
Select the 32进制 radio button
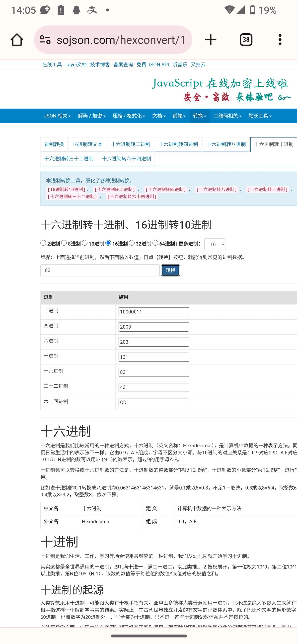(x=132, y=243)
